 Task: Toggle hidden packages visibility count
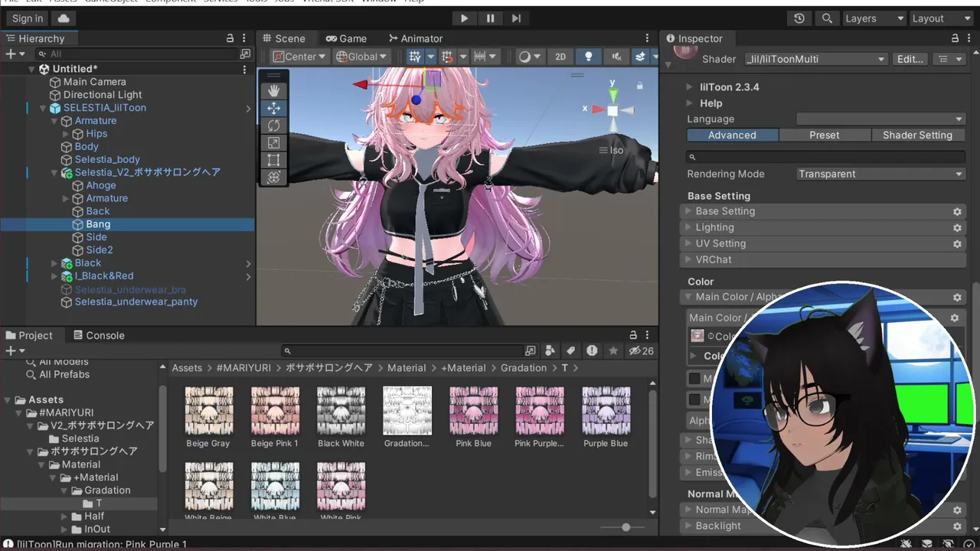pyautogui.click(x=642, y=350)
